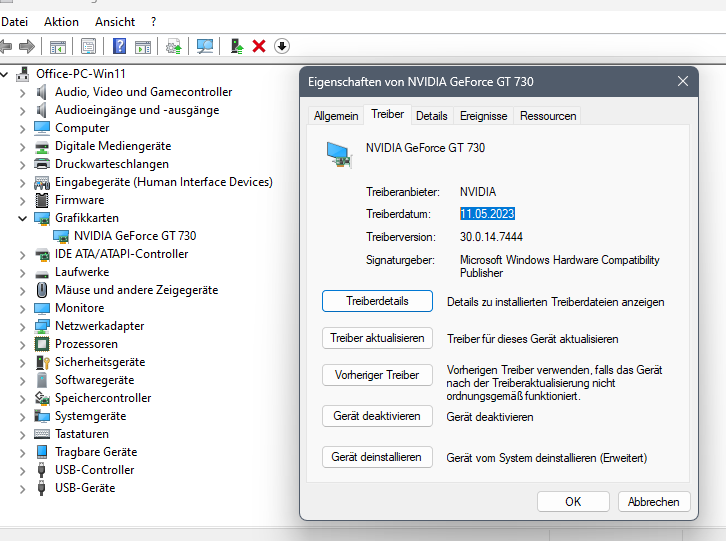Click the USB-Controller plug icon
Image resolution: width=726 pixels, height=541 pixels.
[42, 470]
